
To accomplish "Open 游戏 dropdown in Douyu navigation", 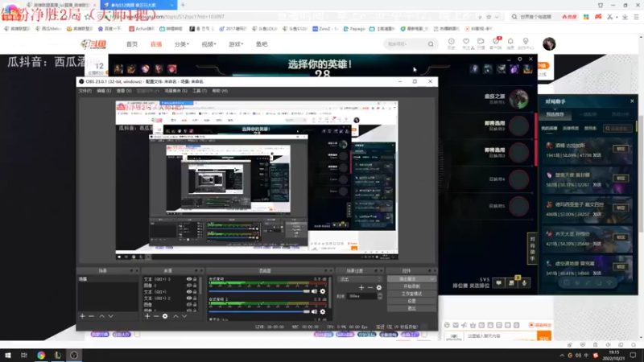I will (x=236, y=44).
